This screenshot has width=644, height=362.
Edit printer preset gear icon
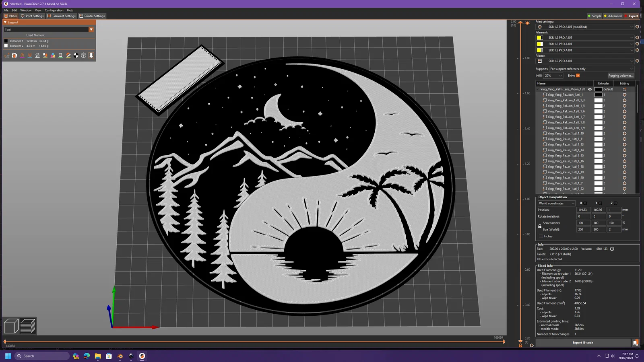click(x=637, y=61)
